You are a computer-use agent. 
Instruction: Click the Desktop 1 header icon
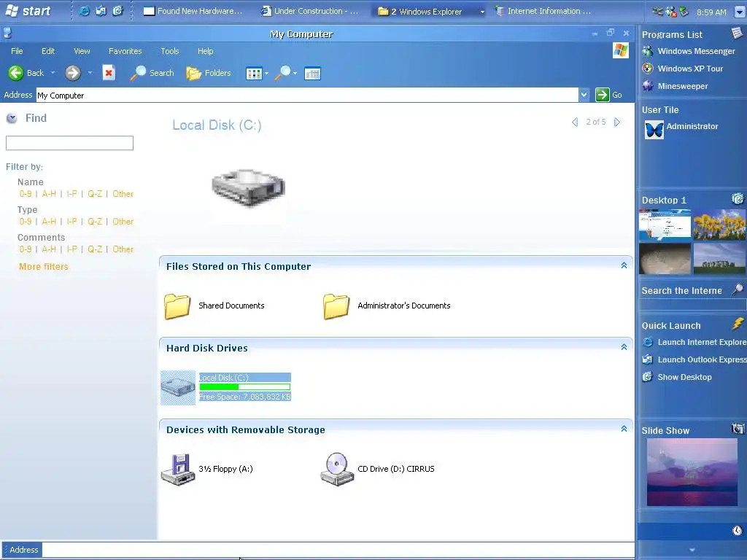pyautogui.click(x=738, y=198)
